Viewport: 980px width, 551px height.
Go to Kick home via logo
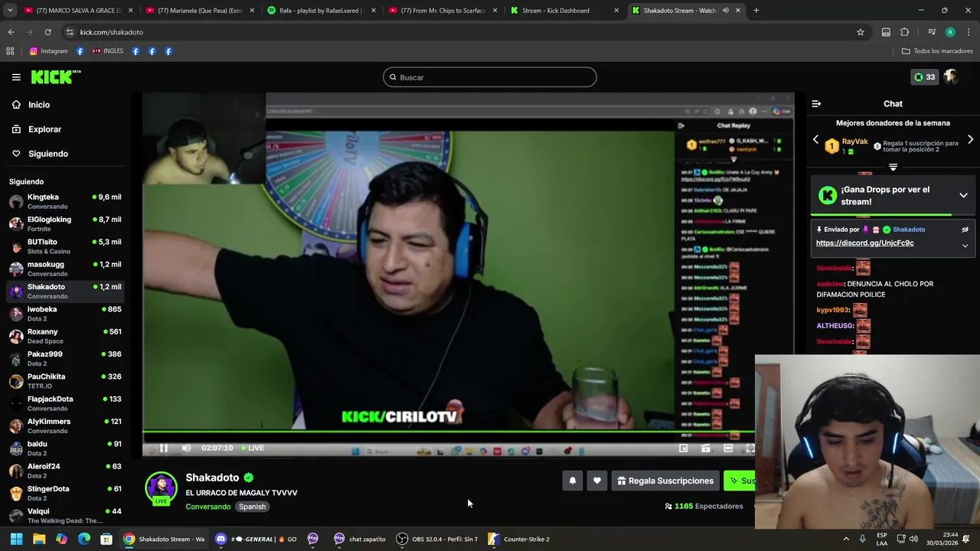pyautogui.click(x=56, y=77)
